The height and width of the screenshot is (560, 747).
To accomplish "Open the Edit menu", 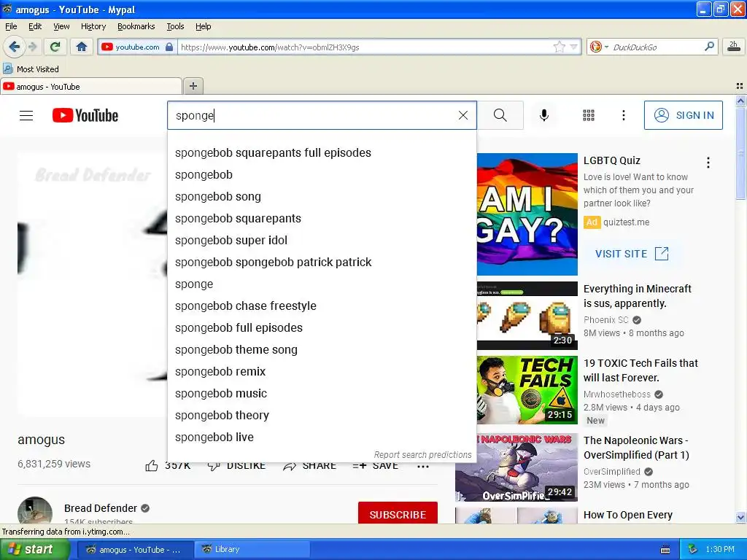I will coord(35,26).
